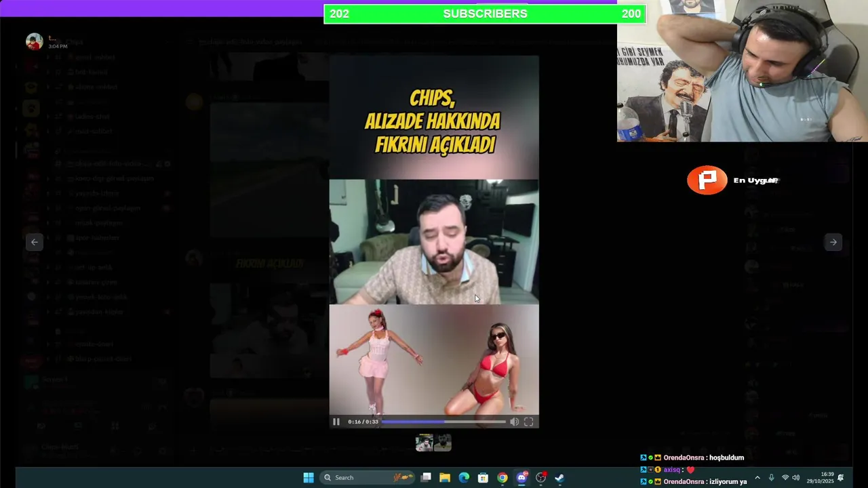Image resolution: width=868 pixels, height=488 pixels.
Task: Open the poster's avatar above 3:04 PM
Action: tap(35, 41)
